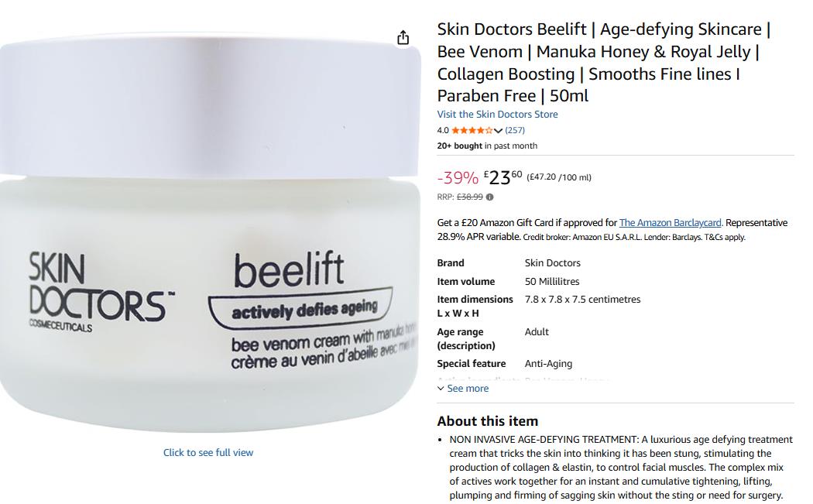Click to see full view link
813x504 pixels.
[x=208, y=452]
